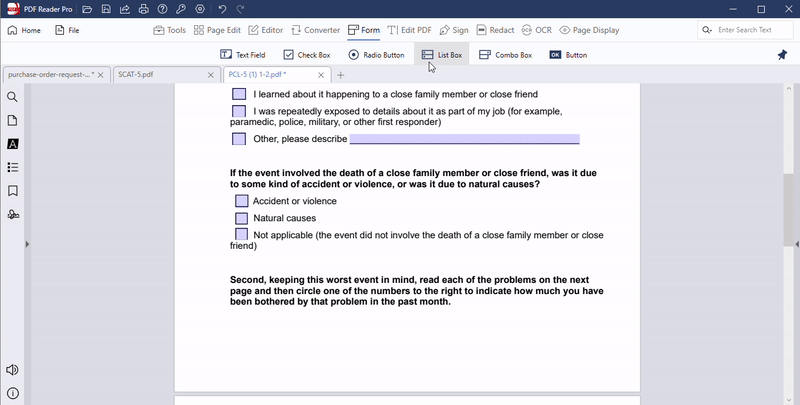
Task: Open the search panel in left sidebar
Action: [x=13, y=97]
